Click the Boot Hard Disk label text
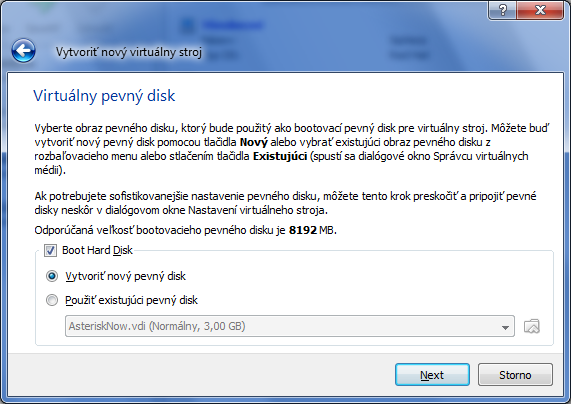This screenshot has width=571, height=404. [x=98, y=250]
